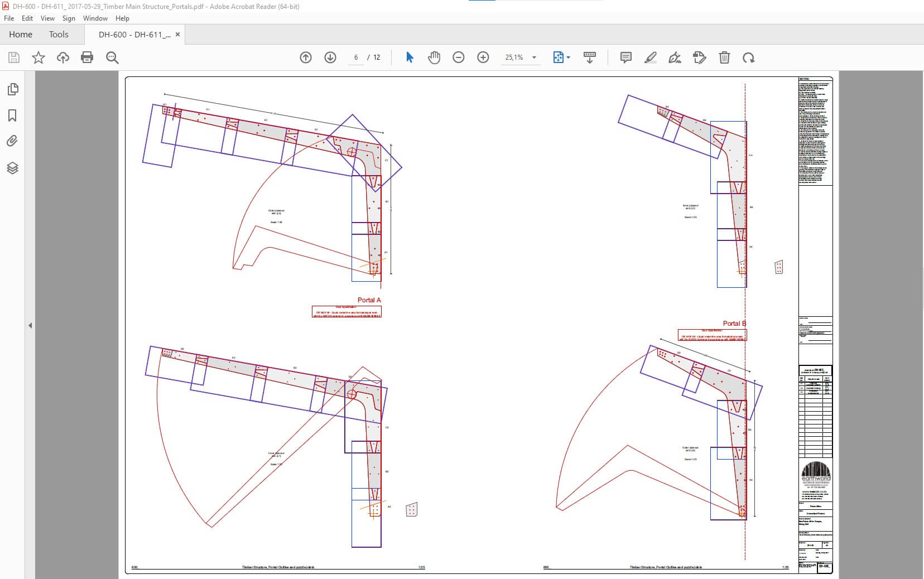This screenshot has height=579, width=924.
Task: Zoom out with minus button
Action: click(x=459, y=57)
